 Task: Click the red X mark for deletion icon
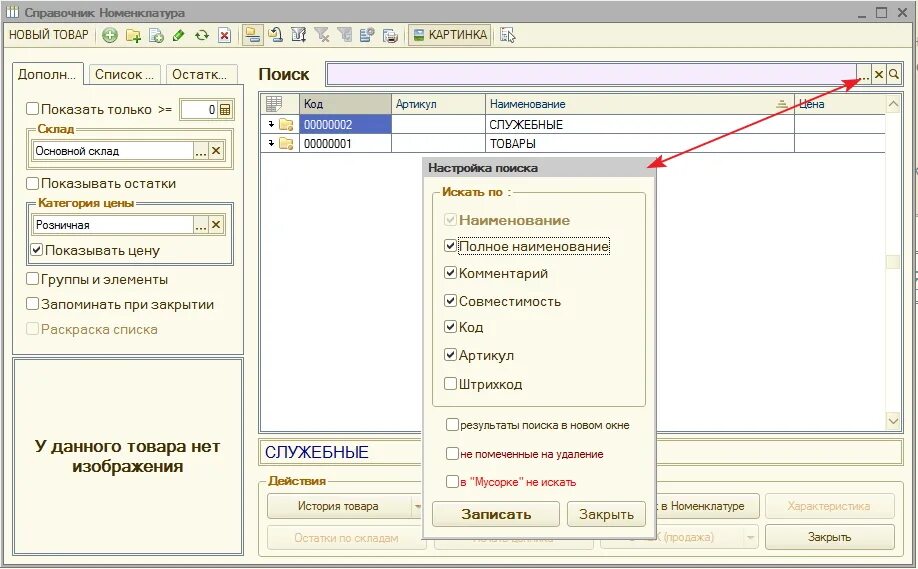tap(224, 36)
